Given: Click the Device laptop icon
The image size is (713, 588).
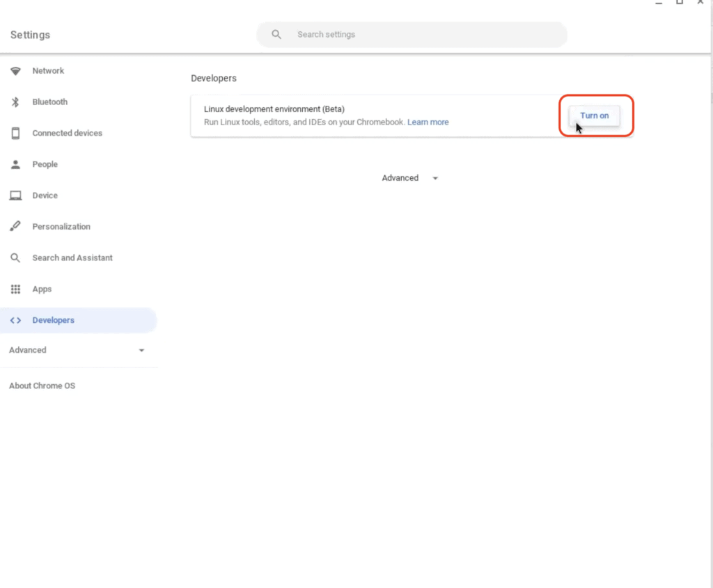Looking at the screenshot, I should (15, 196).
